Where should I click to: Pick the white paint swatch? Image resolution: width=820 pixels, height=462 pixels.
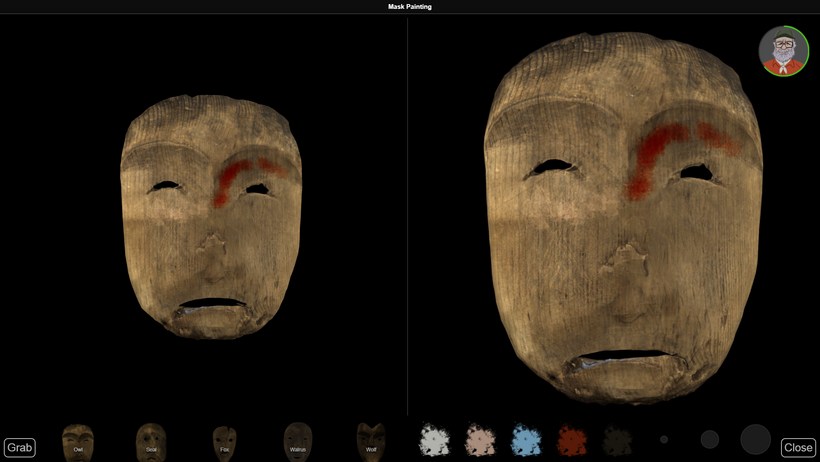point(434,440)
